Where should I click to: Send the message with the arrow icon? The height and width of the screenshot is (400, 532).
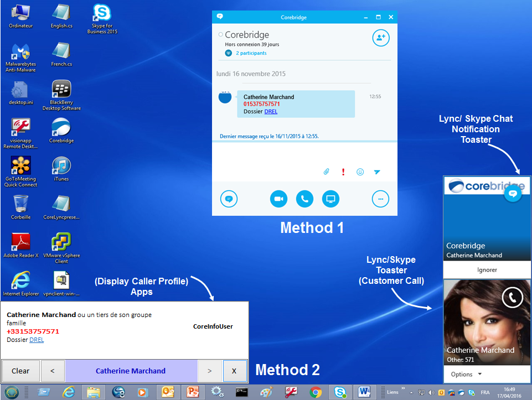377,172
